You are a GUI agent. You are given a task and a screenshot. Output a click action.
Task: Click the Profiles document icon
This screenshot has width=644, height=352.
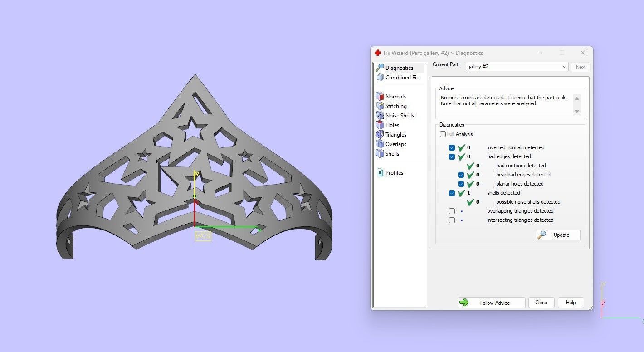tap(381, 173)
